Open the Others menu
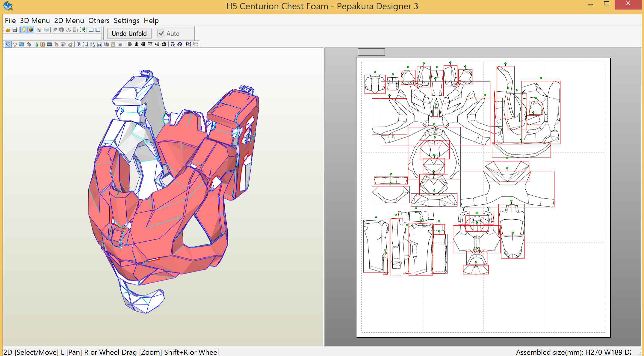Screen dimensions: 644x356 [x=99, y=21]
